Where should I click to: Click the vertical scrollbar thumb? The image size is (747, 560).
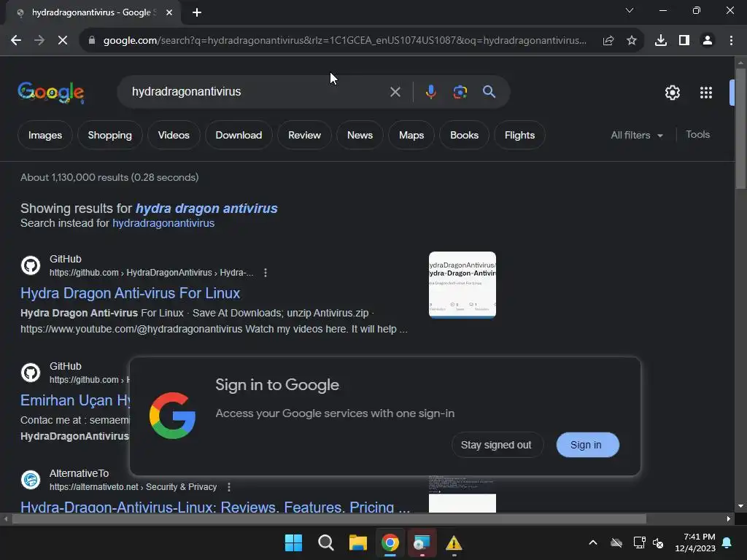(740, 128)
